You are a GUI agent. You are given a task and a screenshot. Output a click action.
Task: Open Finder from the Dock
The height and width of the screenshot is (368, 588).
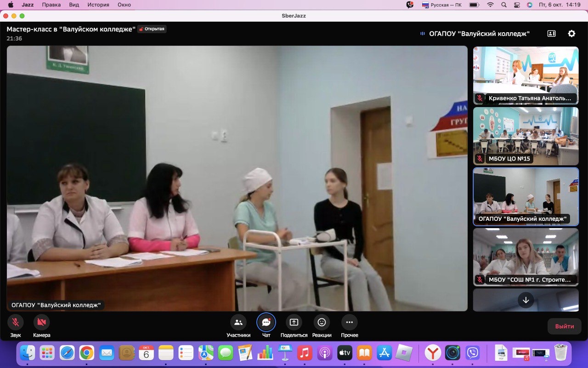[x=28, y=353]
